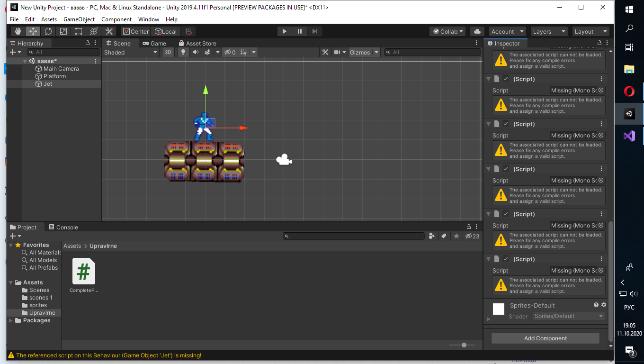Click the Project panel search field
644x364 pixels.
(354, 236)
